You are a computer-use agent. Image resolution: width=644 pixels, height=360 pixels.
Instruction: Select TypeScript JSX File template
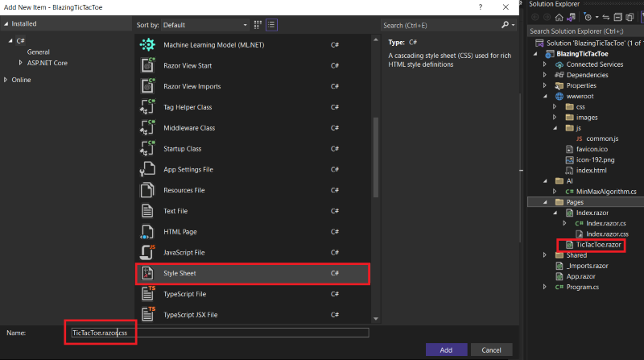(253, 315)
